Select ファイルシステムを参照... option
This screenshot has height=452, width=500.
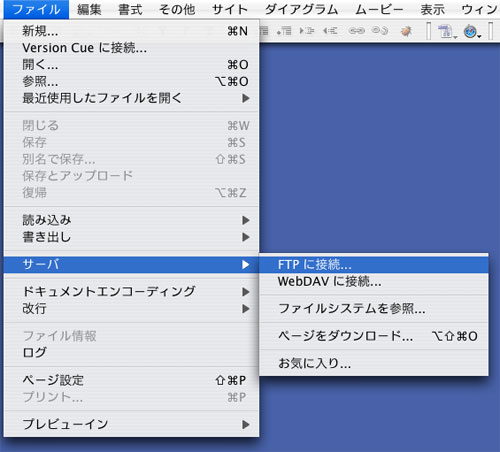tap(374, 309)
